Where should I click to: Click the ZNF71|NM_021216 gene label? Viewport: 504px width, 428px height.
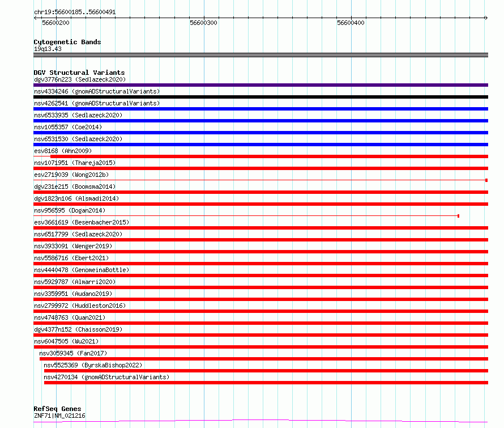click(59, 416)
